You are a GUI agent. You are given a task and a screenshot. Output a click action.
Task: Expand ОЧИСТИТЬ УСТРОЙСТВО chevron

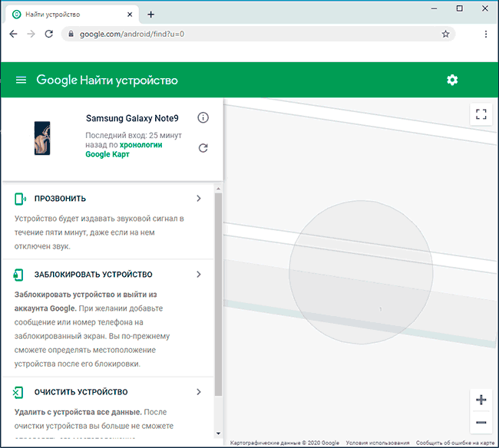pyautogui.click(x=199, y=392)
